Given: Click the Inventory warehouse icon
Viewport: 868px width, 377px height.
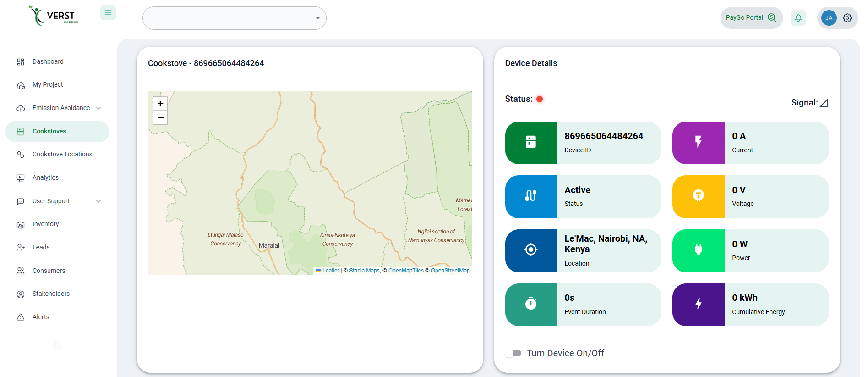Looking at the screenshot, I should tap(21, 225).
